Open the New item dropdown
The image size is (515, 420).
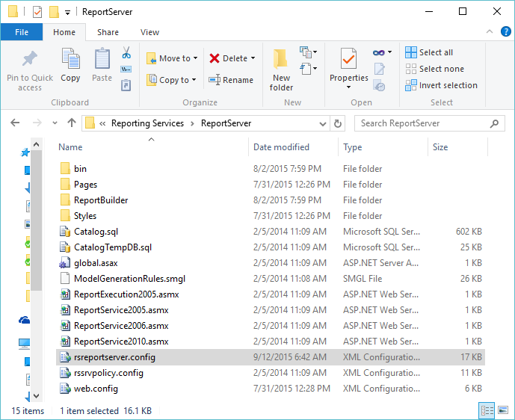tap(308, 52)
